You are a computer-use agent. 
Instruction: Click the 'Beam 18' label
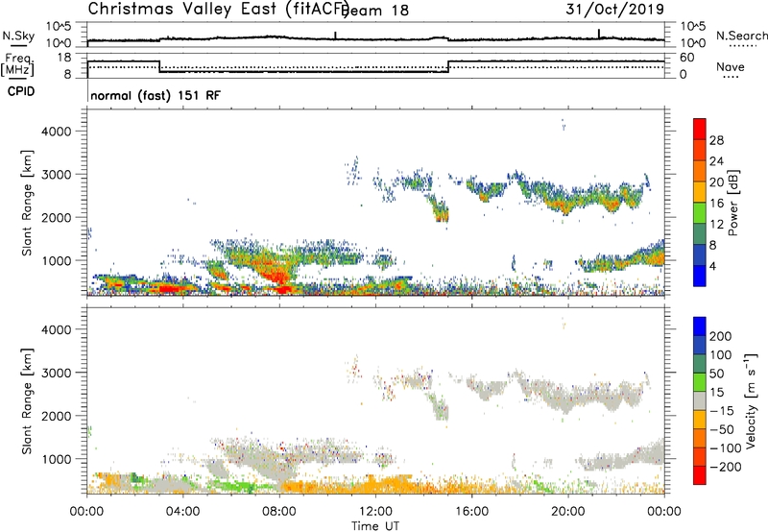[x=375, y=11]
